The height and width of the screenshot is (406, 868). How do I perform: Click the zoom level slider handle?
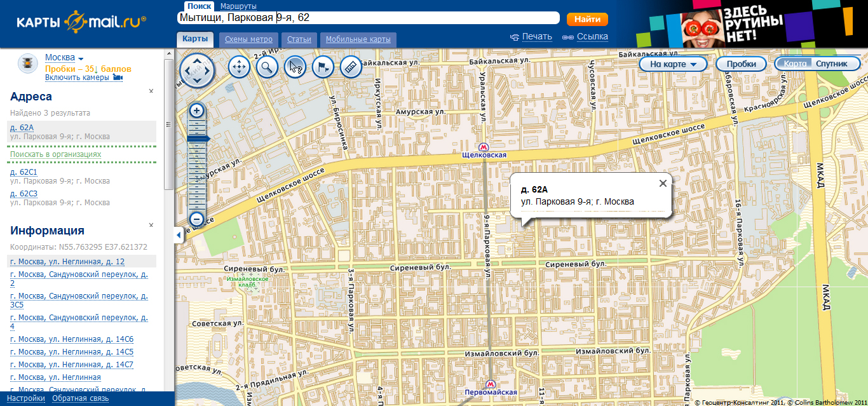pos(198,139)
